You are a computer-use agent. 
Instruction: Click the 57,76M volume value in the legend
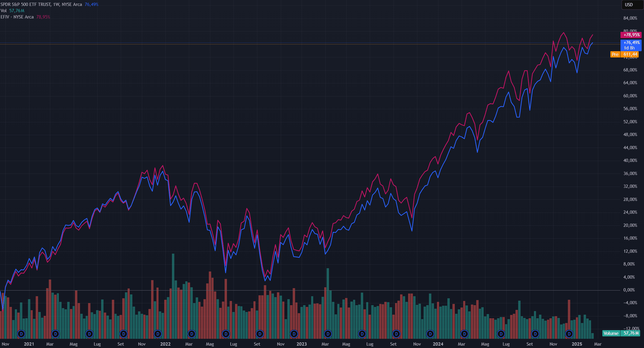(17, 11)
